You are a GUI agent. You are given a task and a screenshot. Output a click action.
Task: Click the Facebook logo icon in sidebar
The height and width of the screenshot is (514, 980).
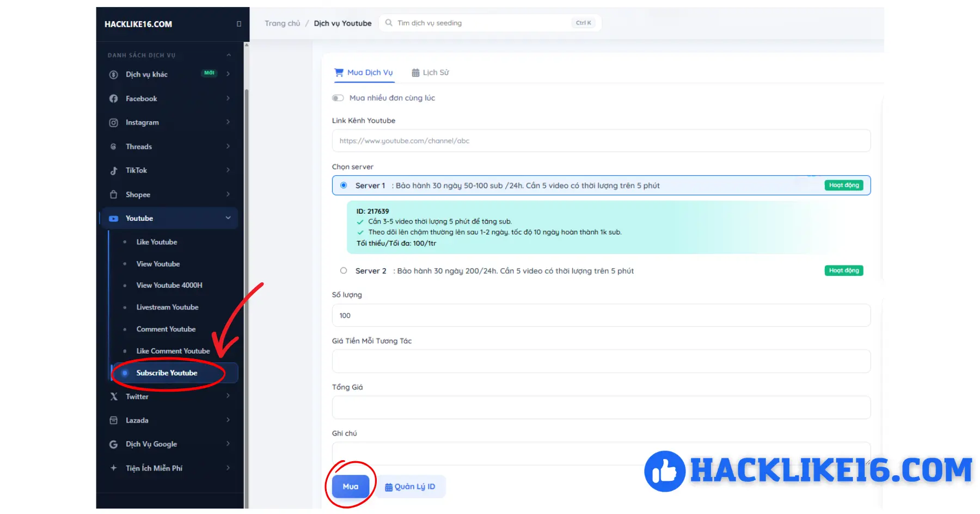coord(113,98)
